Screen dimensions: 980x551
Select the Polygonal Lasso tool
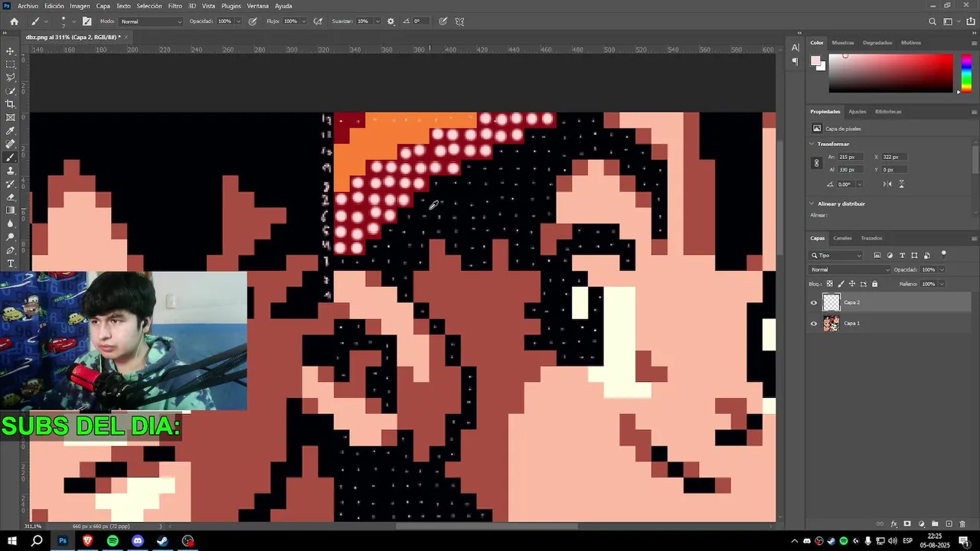coord(10,77)
